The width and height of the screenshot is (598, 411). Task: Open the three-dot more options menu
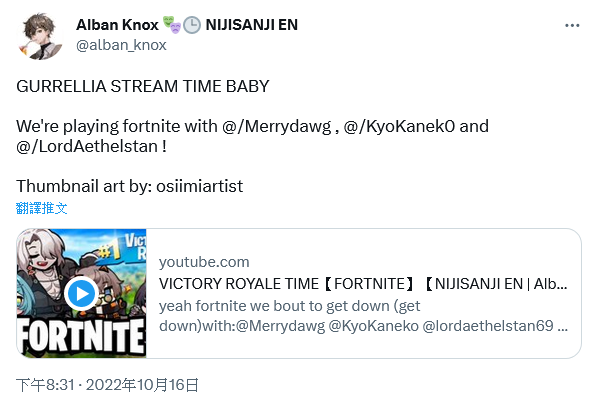coord(572,26)
